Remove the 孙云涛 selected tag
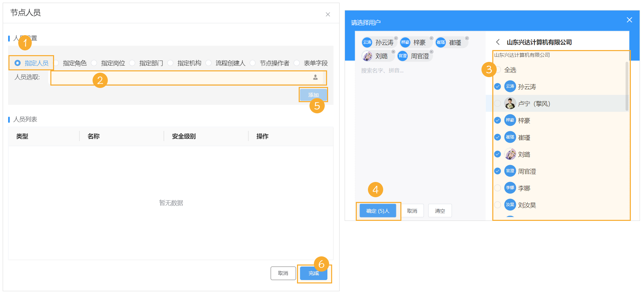 pyautogui.click(x=396, y=38)
